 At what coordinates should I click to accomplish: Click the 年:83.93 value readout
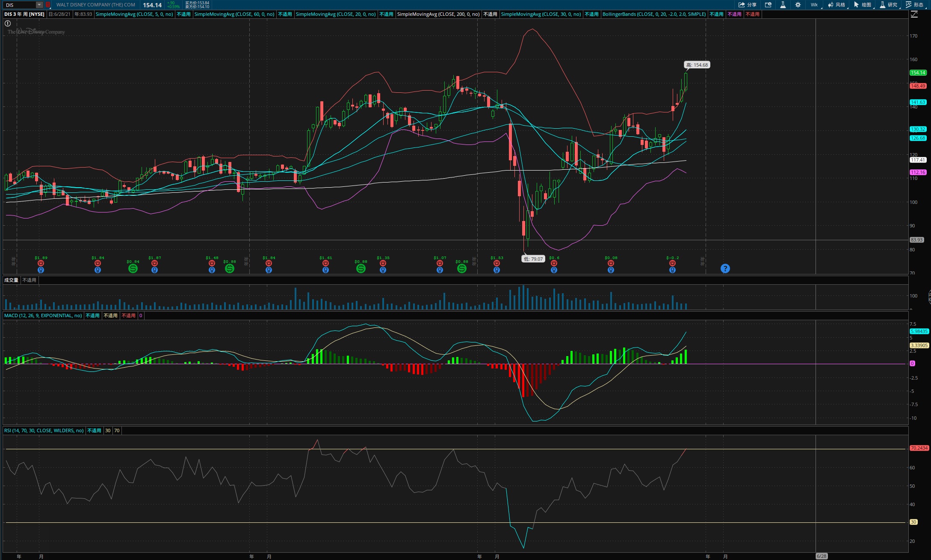(83, 14)
